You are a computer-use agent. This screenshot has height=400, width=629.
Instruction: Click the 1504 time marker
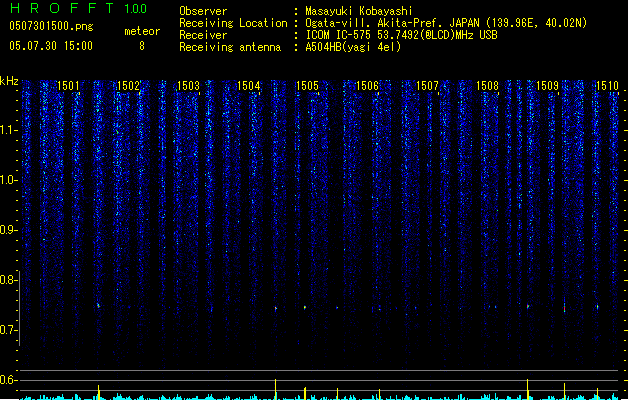248,86
